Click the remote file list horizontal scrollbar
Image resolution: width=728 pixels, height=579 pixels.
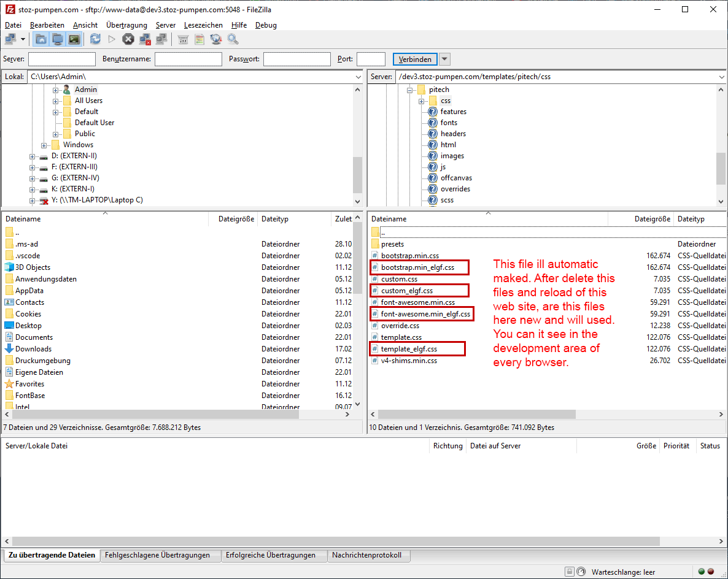pyautogui.click(x=479, y=414)
